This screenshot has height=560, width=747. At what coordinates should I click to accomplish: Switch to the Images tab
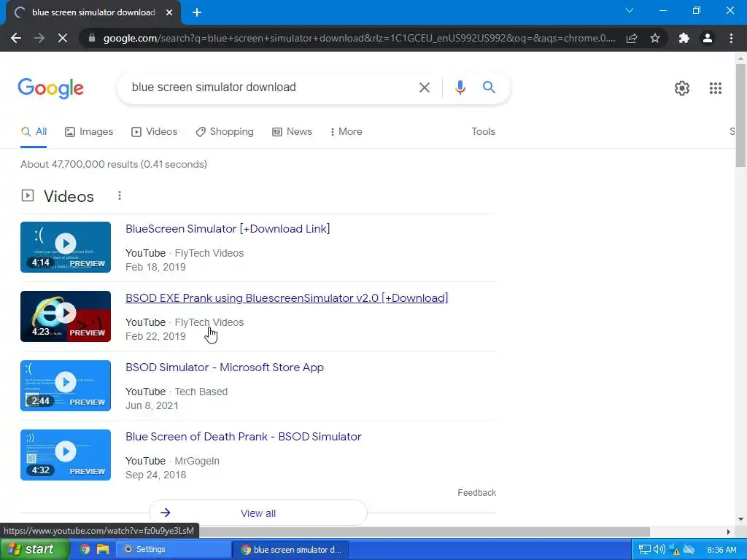(89, 132)
